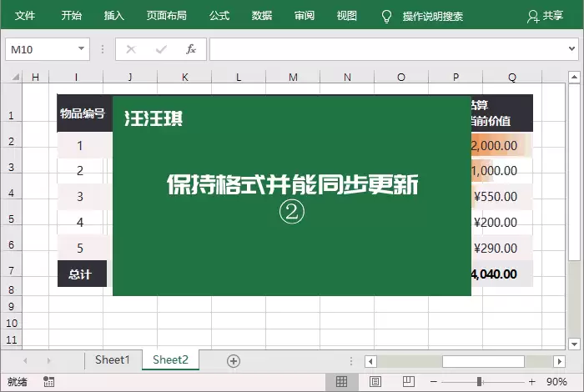
Task: Click the vertical scrollbar up arrow
Action: (574, 77)
